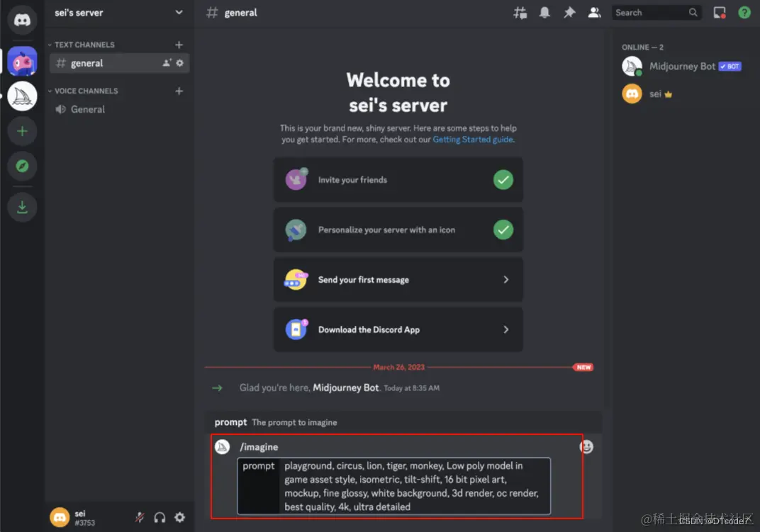Image resolution: width=760 pixels, height=532 pixels.
Task: Click the Send your first message card
Action: (398, 280)
